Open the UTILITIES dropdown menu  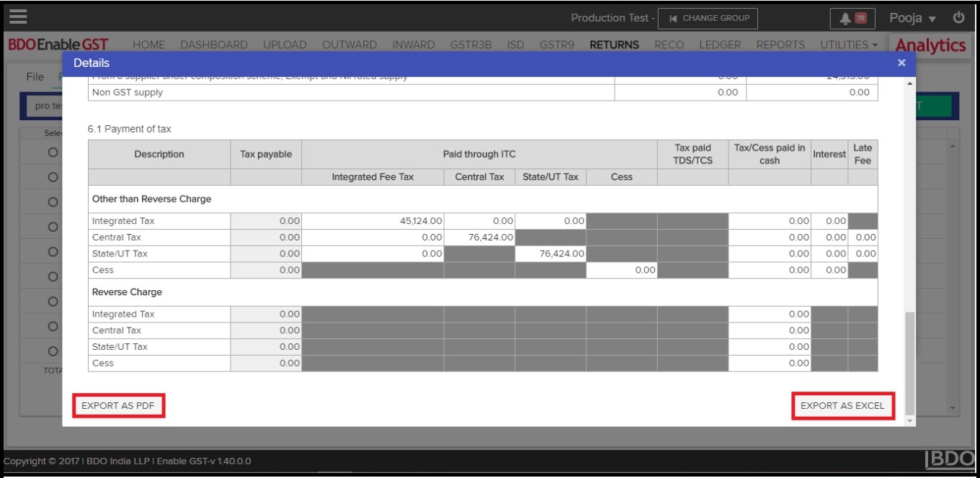(x=849, y=45)
